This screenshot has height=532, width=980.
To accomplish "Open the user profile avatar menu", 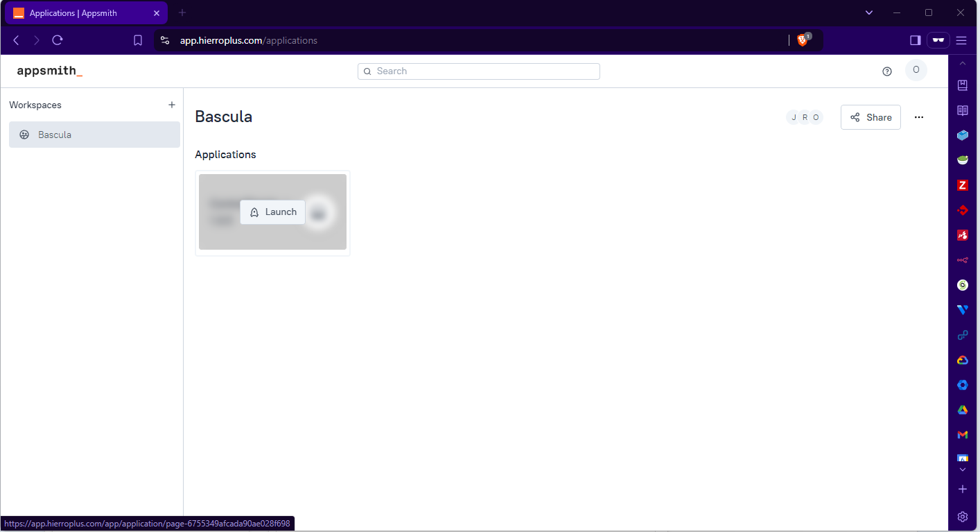I will 916,70.
